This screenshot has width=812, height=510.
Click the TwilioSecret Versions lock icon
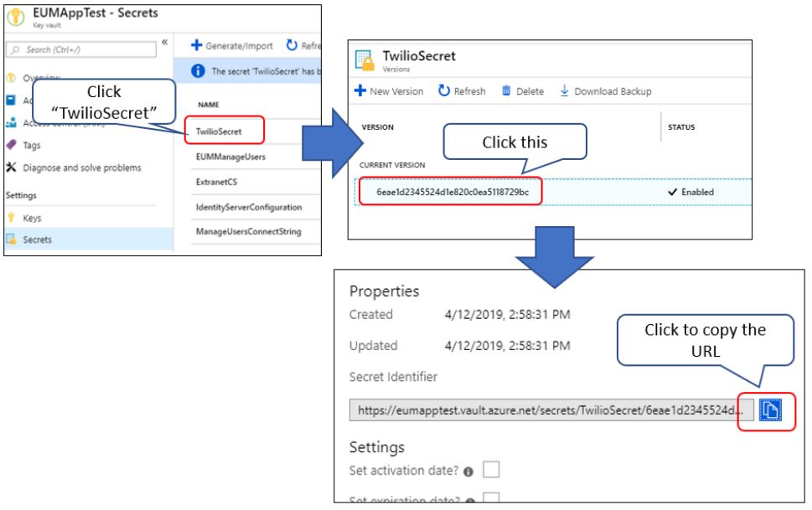365,60
